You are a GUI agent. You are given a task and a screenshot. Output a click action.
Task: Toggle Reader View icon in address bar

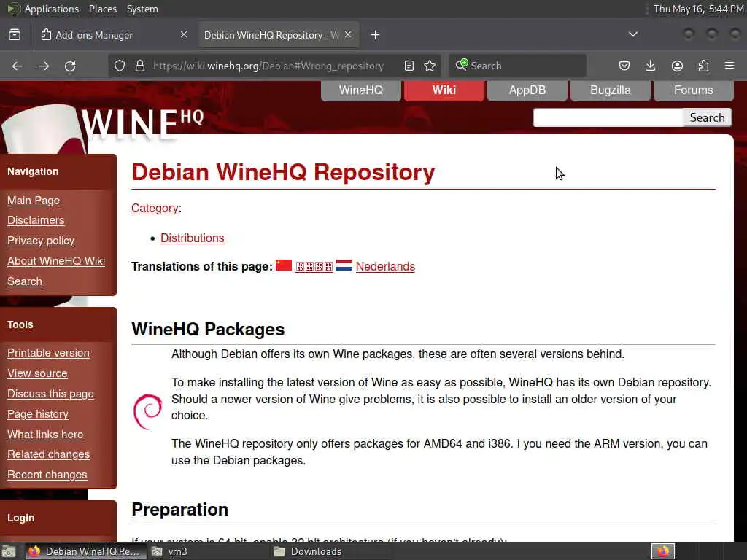409,66
